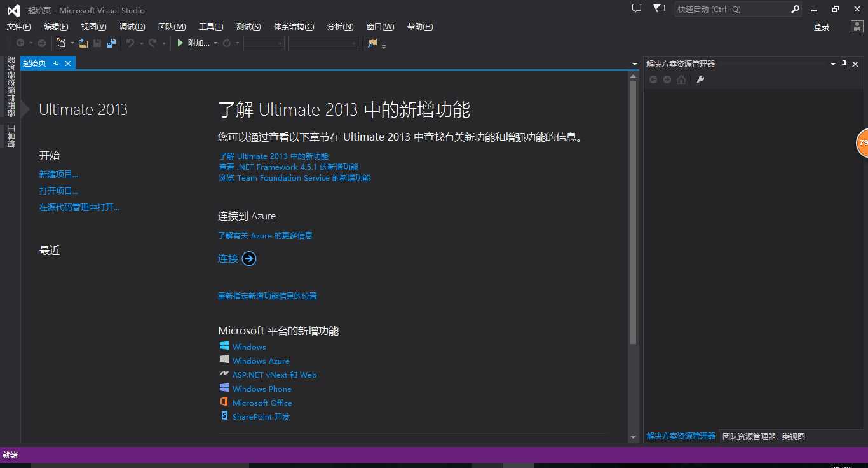Click the Navigate Backward toolbar arrow

[x=20, y=43]
